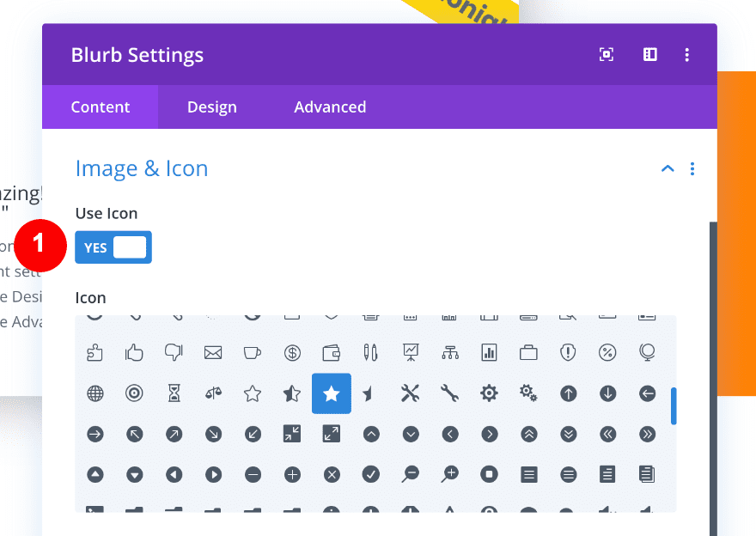Select the globe icon
The height and width of the screenshot is (536, 756).
pos(94,393)
